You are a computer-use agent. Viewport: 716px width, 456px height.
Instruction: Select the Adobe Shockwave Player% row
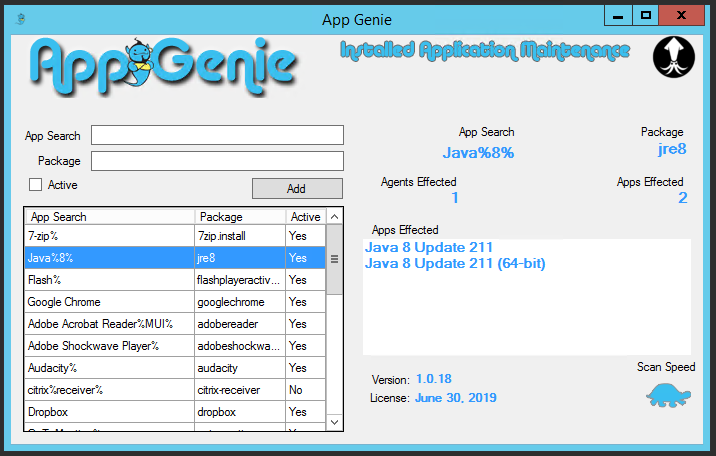pos(110,346)
